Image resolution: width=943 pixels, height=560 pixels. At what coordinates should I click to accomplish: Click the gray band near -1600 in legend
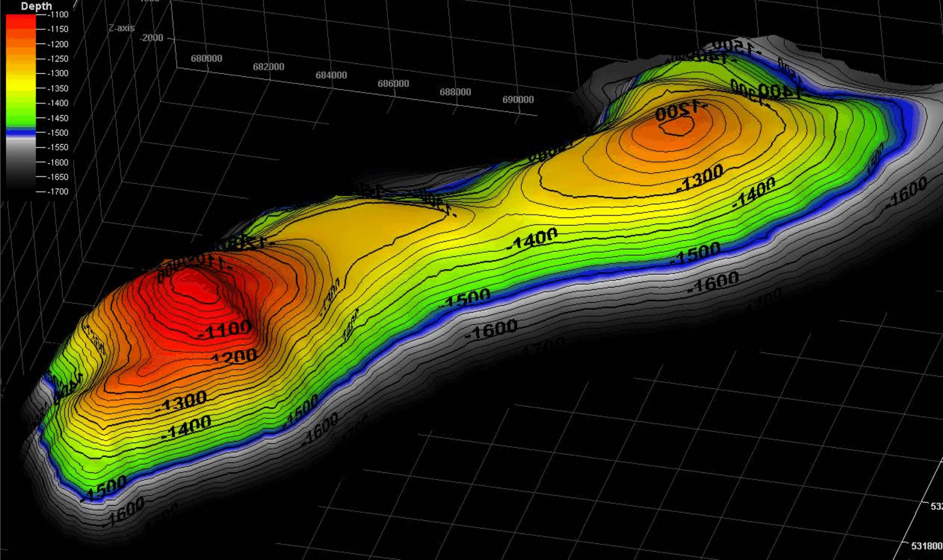pyautogui.click(x=21, y=162)
